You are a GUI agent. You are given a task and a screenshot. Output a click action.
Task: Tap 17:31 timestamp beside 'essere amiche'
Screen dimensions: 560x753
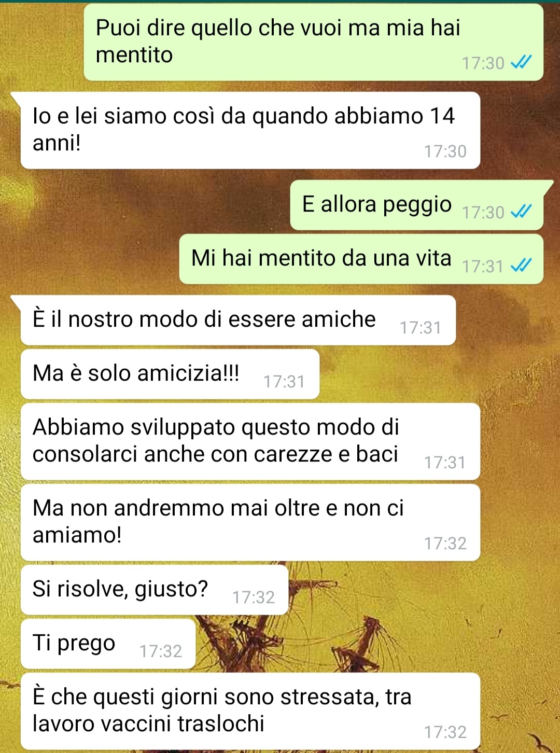click(x=421, y=328)
